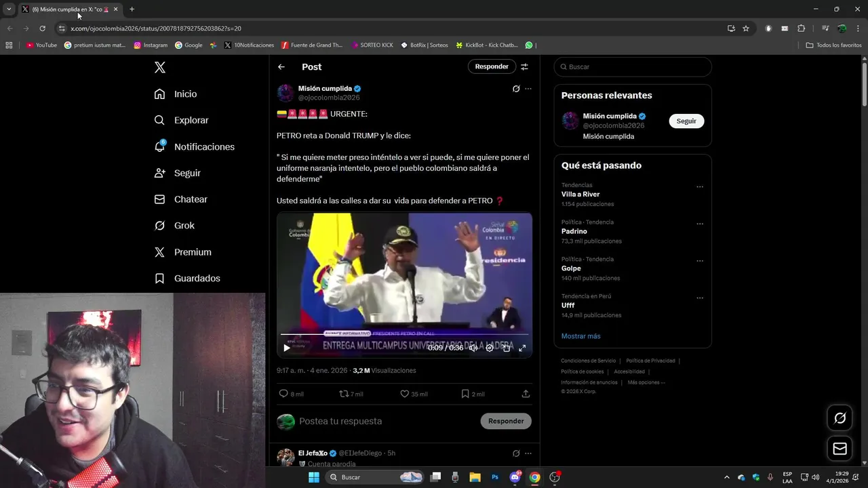Open 'Todos los favoritos' folder
This screenshot has width=868, height=488.
click(834, 45)
